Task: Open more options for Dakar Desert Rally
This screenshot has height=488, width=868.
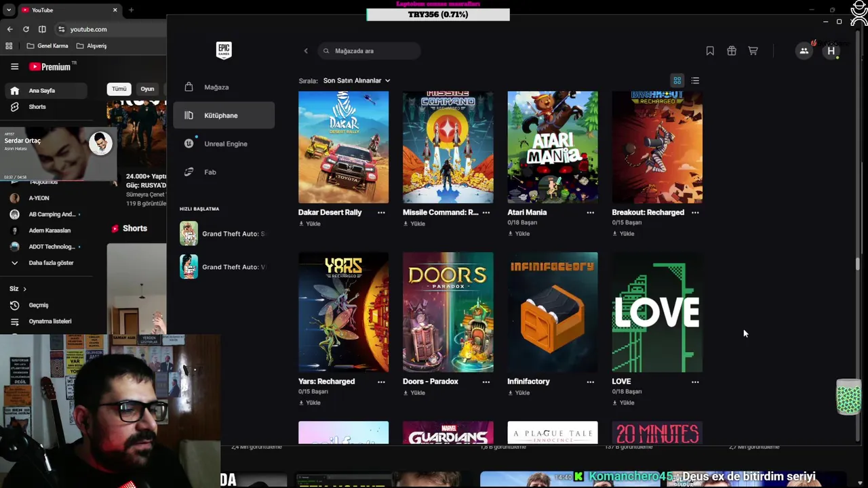Action: click(381, 213)
